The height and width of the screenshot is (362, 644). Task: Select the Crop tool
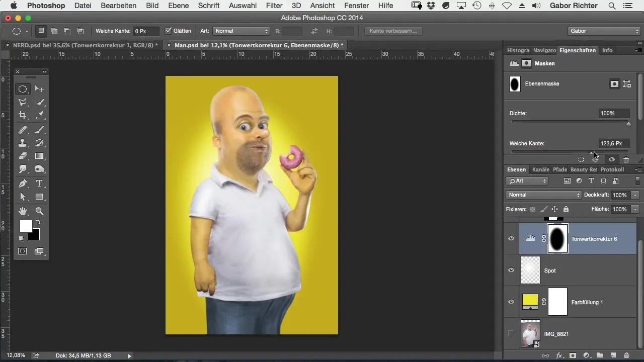point(23,115)
